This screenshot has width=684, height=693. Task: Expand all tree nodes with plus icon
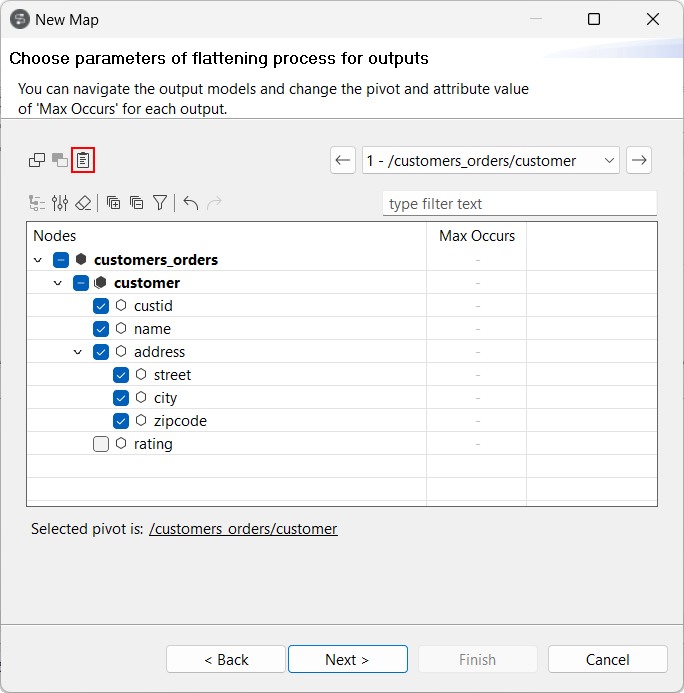113,203
